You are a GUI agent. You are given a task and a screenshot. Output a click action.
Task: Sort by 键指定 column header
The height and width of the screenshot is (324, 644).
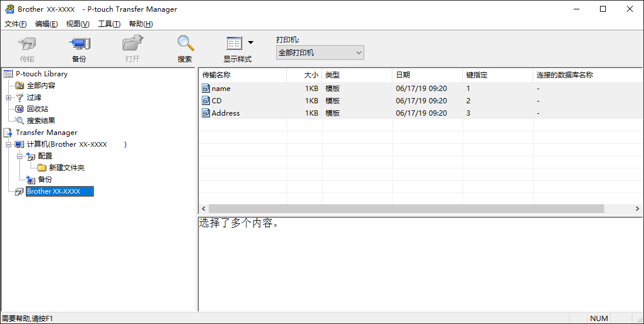point(498,75)
